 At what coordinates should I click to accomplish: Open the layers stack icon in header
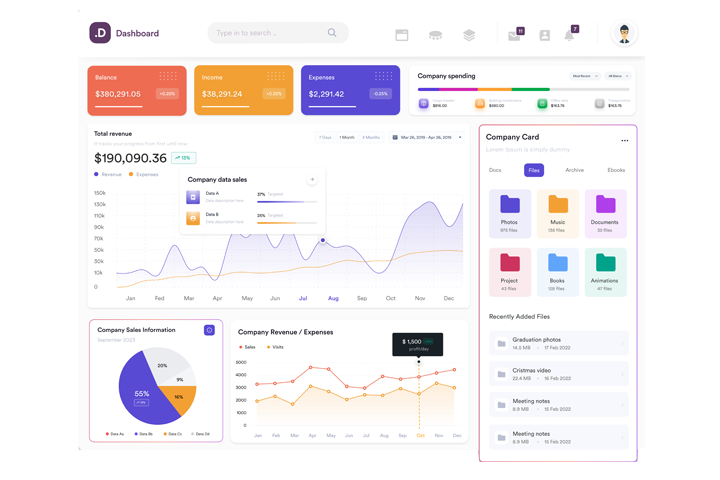469,35
